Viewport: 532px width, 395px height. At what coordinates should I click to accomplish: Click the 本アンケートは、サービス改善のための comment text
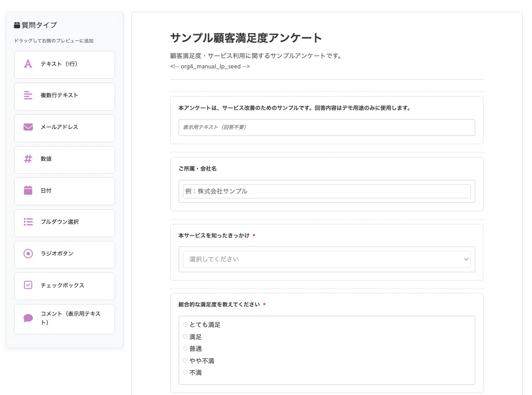click(x=295, y=108)
